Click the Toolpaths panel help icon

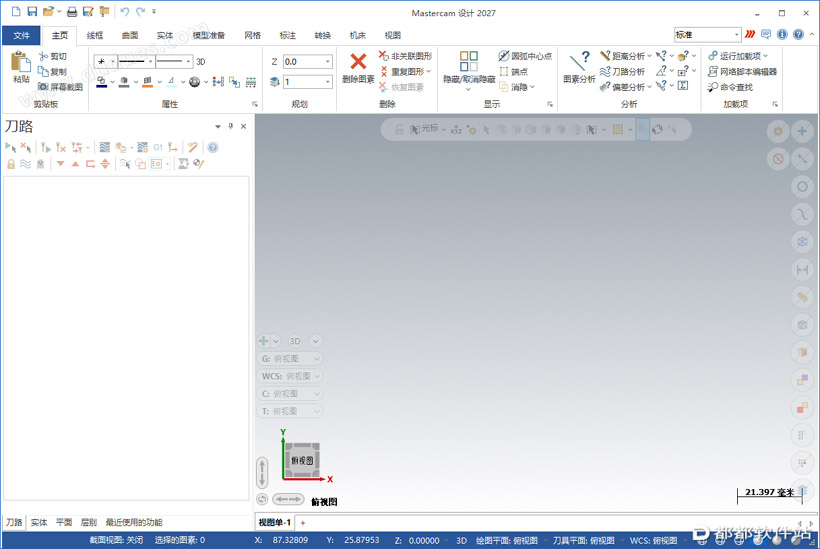point(213,147)
